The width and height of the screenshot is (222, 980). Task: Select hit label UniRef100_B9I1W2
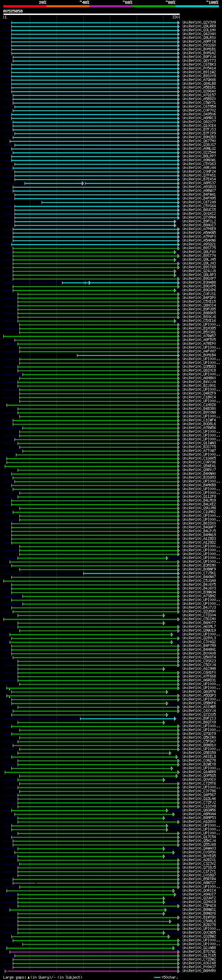[x=199, y=72]
